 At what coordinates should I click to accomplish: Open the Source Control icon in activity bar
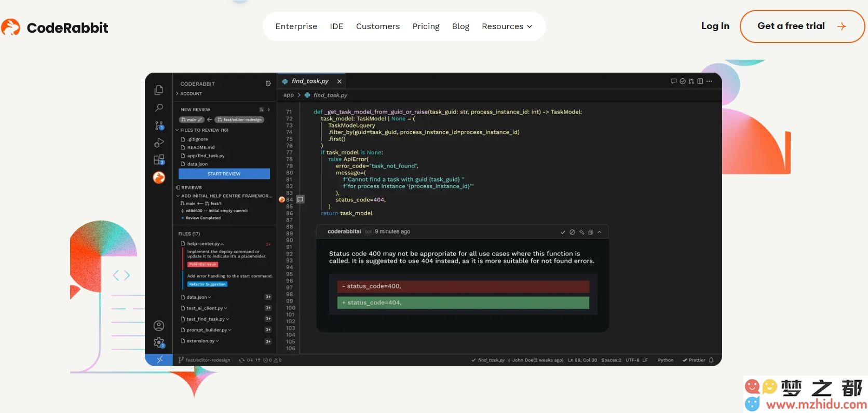coord(159,126)
